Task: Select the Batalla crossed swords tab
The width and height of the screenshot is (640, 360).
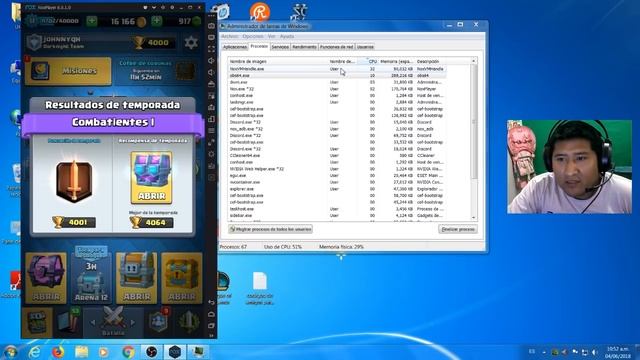Action: point(113,322)
